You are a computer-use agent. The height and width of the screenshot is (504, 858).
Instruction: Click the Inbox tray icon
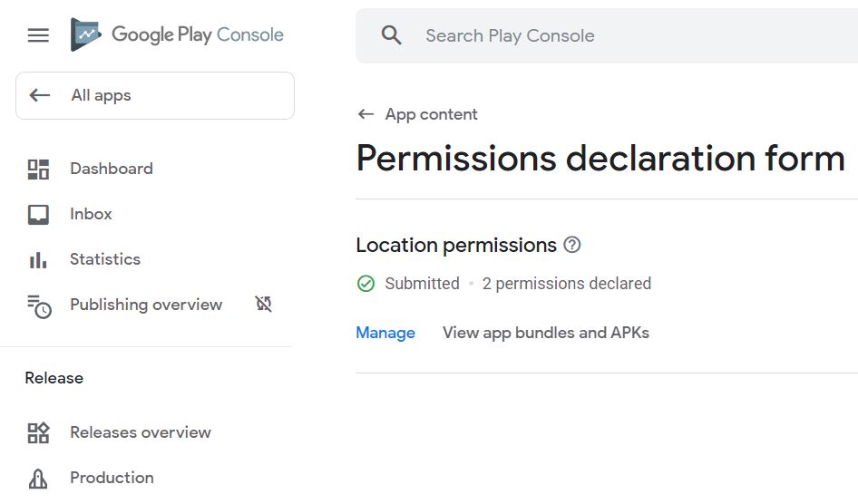coord(38,214)
